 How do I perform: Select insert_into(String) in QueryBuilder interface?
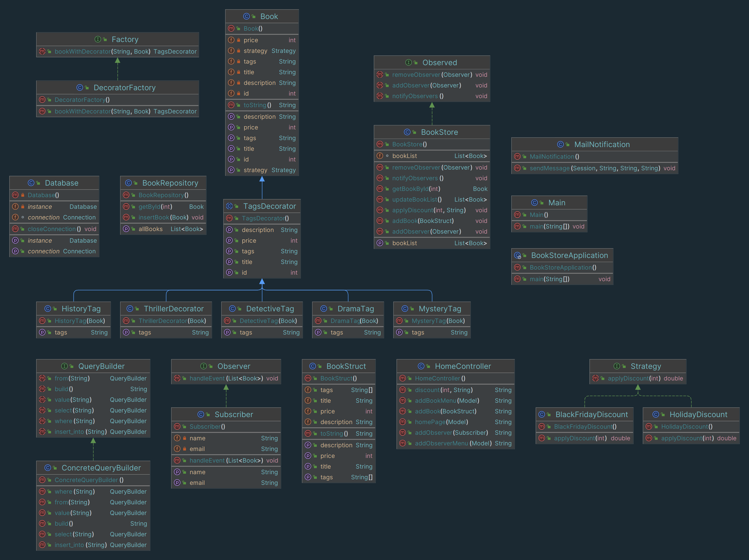93,432
